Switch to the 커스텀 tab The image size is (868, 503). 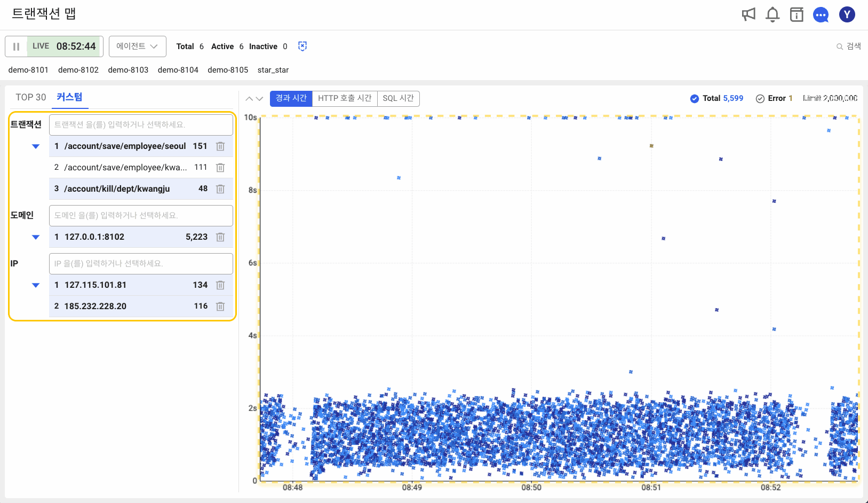(x=69, y=97)
